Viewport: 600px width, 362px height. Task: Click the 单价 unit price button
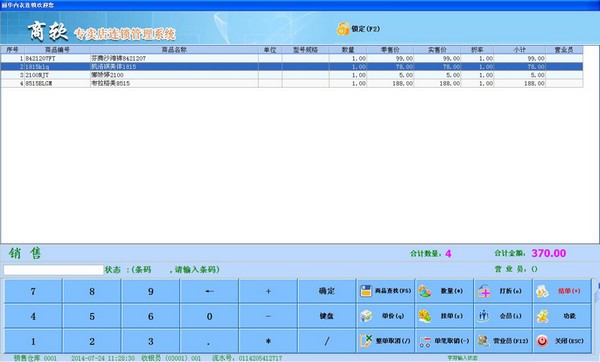coord(385,316)
